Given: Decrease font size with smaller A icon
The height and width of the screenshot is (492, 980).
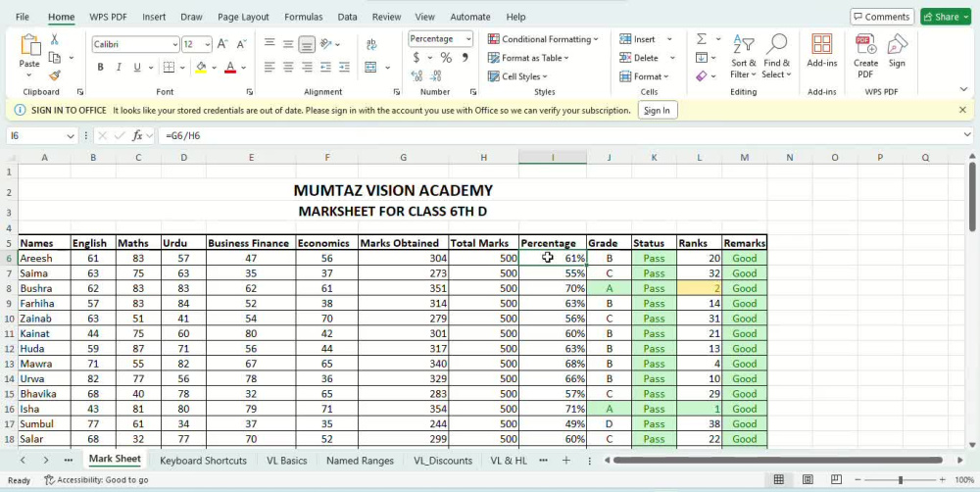Looking at the screenshot, I should pos(241,44).
